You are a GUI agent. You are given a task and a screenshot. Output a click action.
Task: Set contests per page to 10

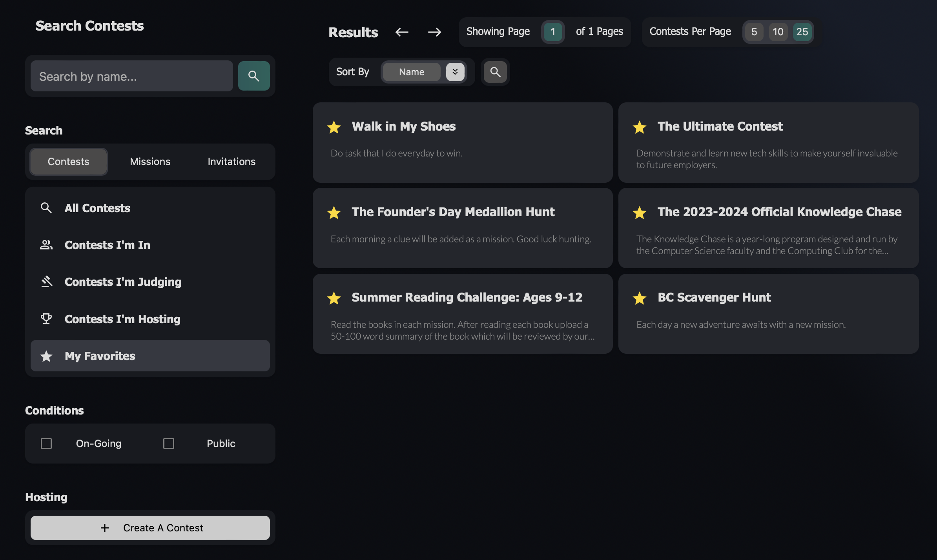click(778, 32)
